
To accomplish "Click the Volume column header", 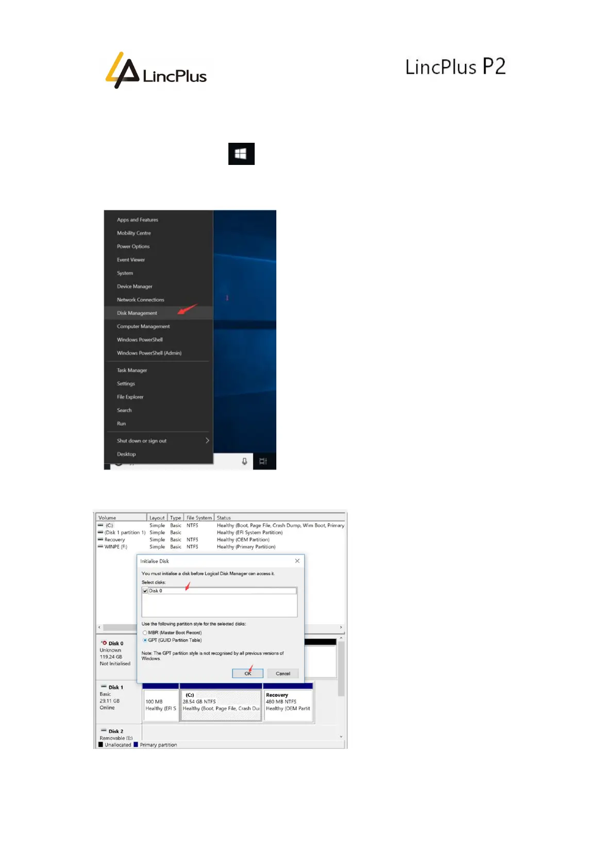I will pos(121,518).
